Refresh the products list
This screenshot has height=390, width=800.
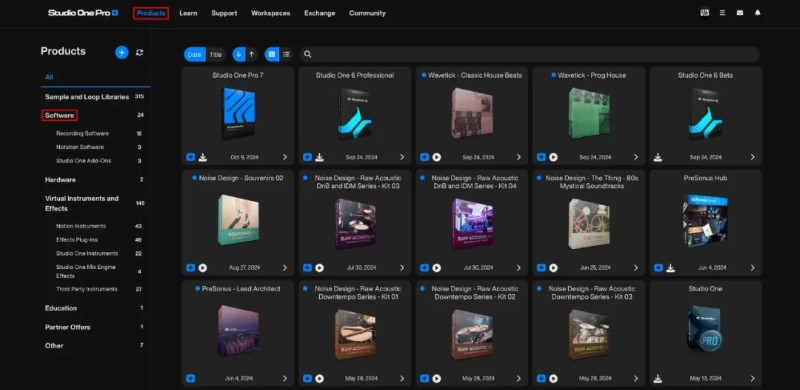tap(139, 53)
